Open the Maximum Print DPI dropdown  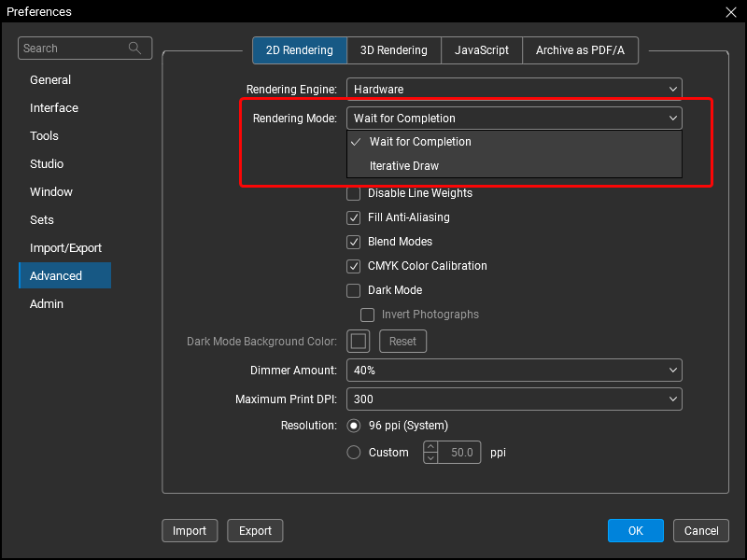pos(514,399)
